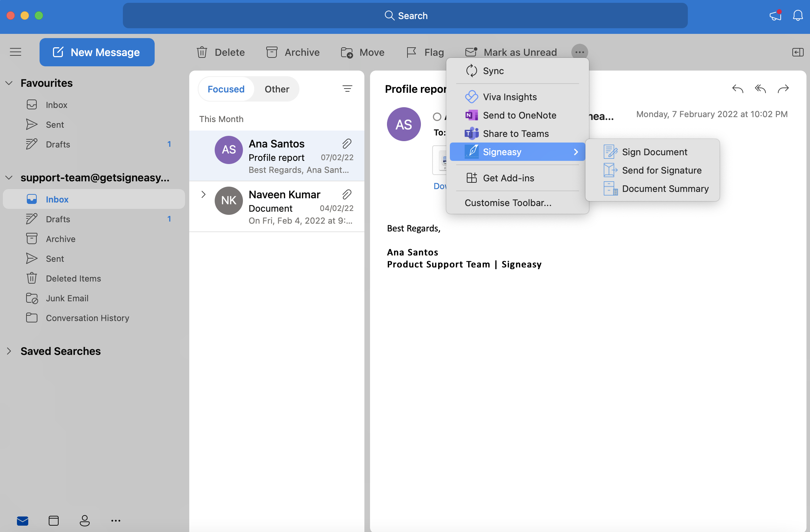Open the Ana Santos Profile report email

277,156
